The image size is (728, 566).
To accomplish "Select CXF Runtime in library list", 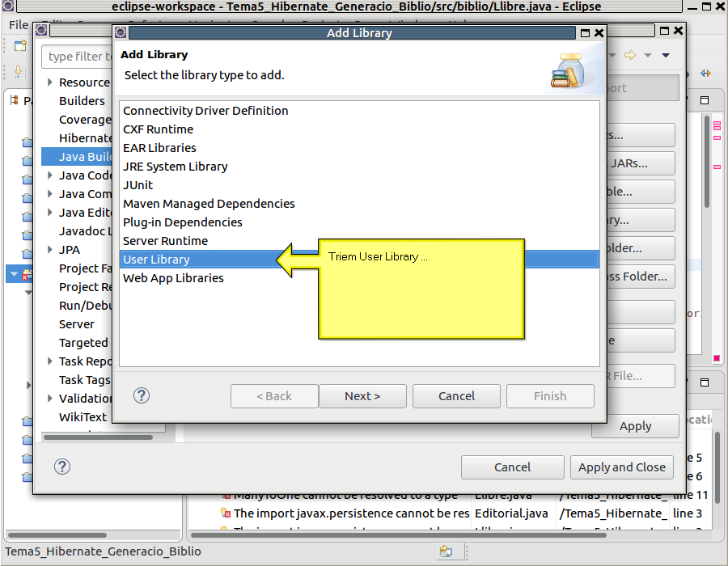I will (359, 129).
